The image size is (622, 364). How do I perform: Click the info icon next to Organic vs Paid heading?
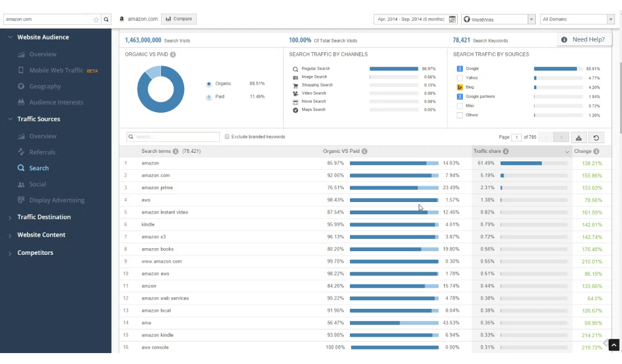pos(173,55)
